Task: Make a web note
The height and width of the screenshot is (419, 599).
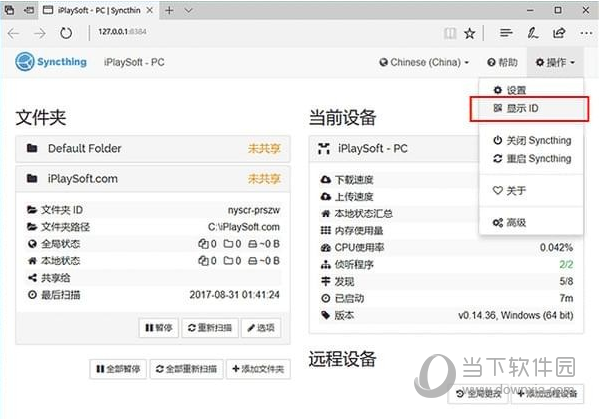Action: click(533, 34)
